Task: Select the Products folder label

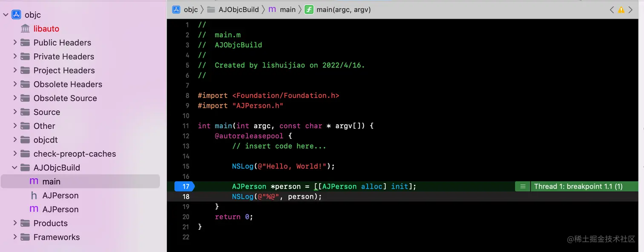Action: tap(51, 223)
